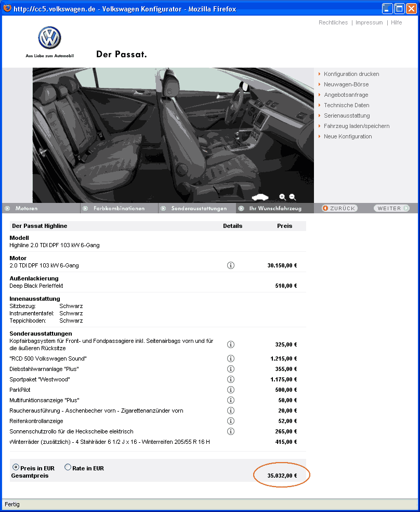Open info details for 2.0 TDI Motor
The width and height of the screenshot is (420, 512).
point(231,265)
